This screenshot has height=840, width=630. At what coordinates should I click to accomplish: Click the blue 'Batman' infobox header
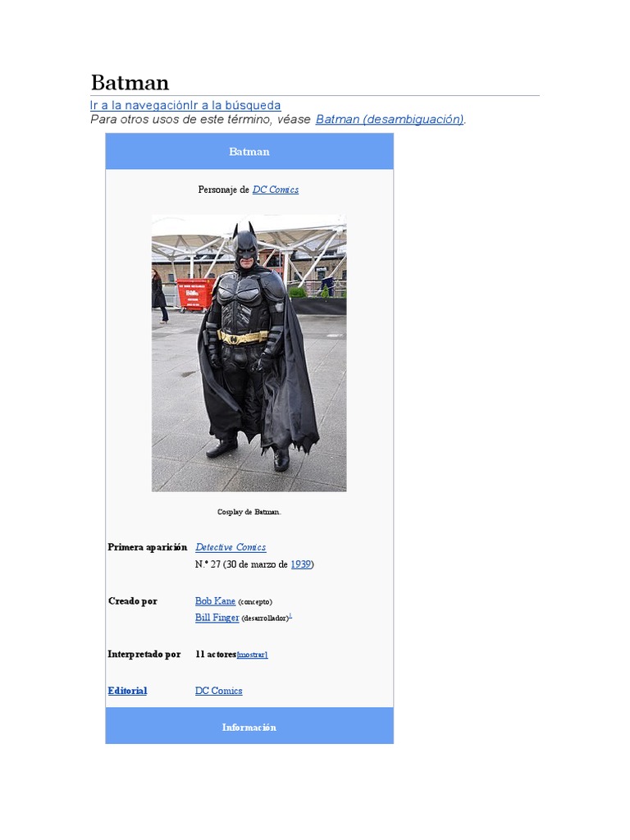point(249,152)
